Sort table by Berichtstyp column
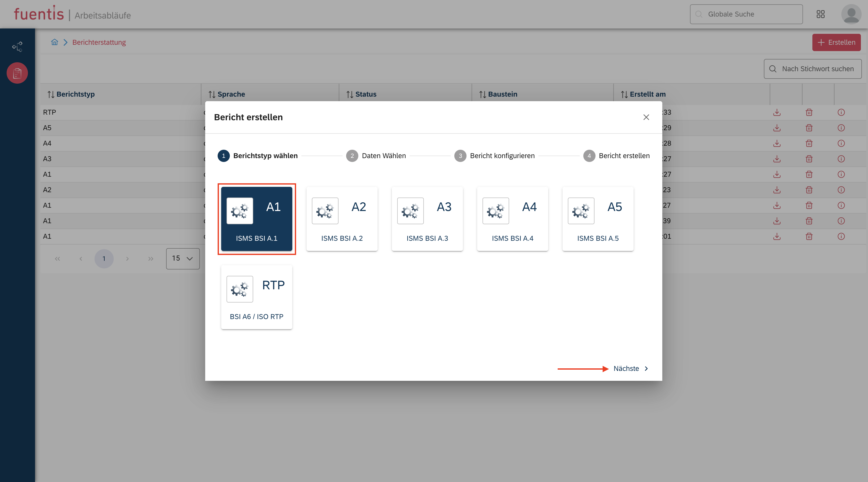 (x=71, y=94)
